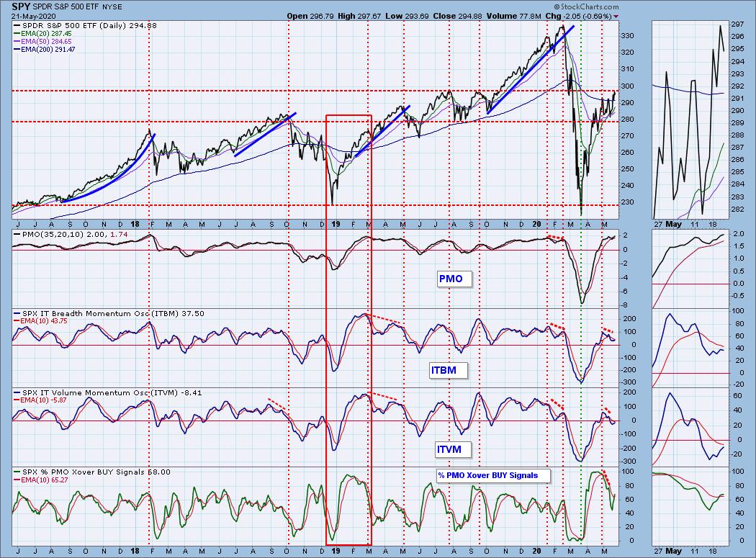Click the 300 price axis label
The image size is (756, 558).
click(627, 86)
